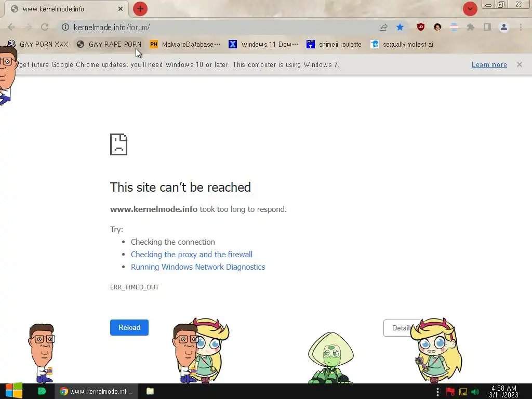
Task: Click the ERR_TIMED_OUT error code text
Action: 135,287
